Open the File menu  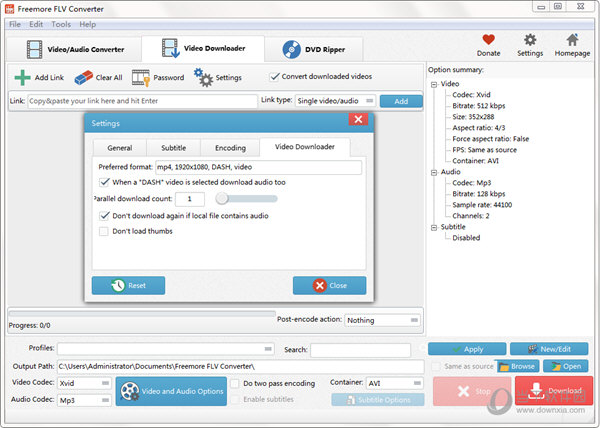click(x=15, y=24)
